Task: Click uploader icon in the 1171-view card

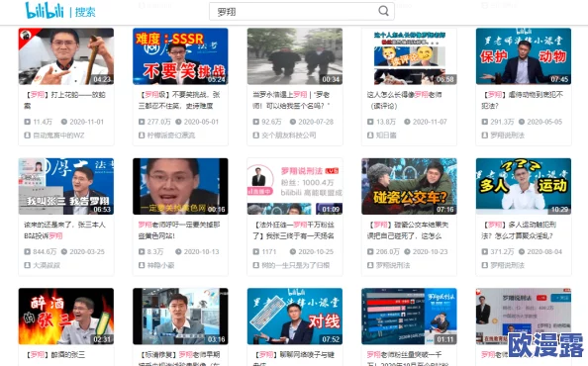Action: (255, 265)
